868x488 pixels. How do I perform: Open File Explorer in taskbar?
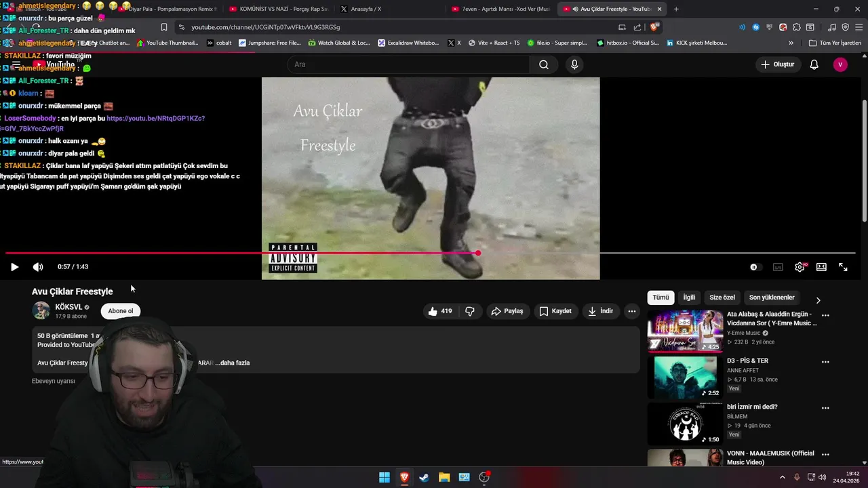coord(444,477)
